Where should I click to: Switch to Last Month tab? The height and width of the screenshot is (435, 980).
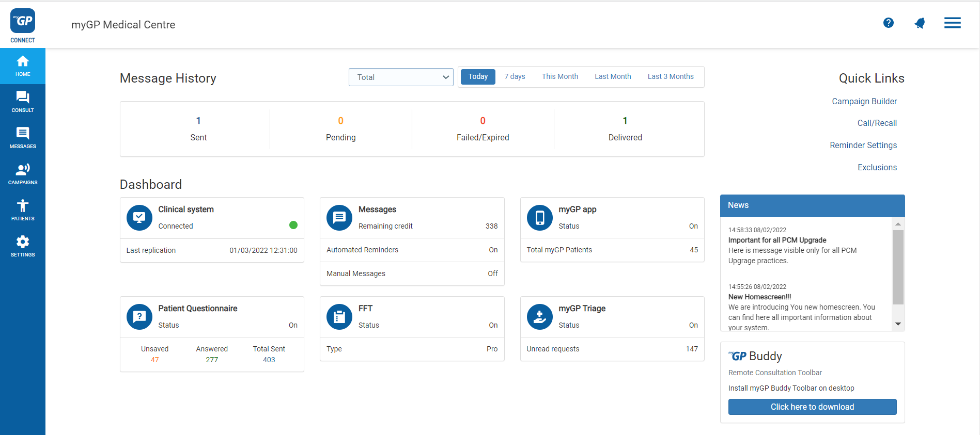click(x=613, y=77)
